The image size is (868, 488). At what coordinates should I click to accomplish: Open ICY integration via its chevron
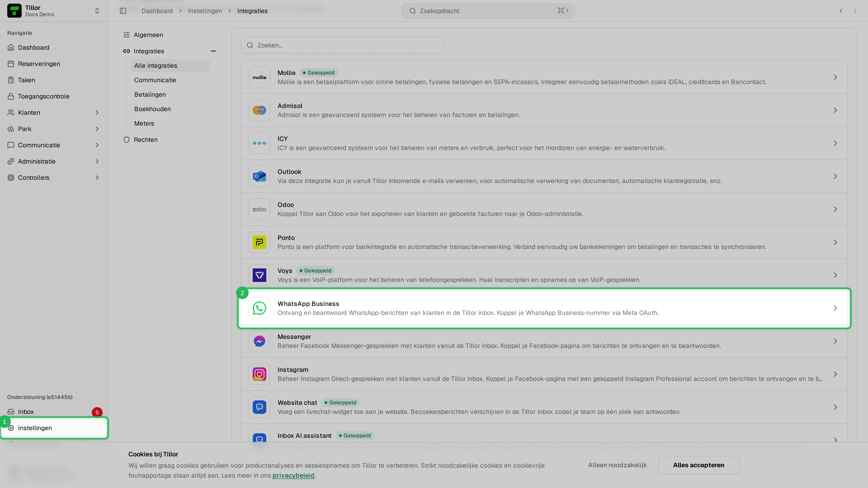coord(835,143)
